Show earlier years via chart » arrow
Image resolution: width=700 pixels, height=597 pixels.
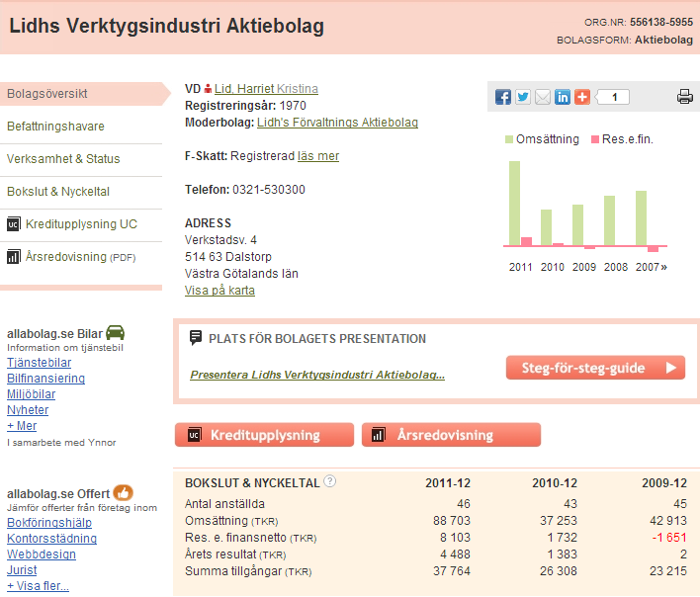[663, 267]
